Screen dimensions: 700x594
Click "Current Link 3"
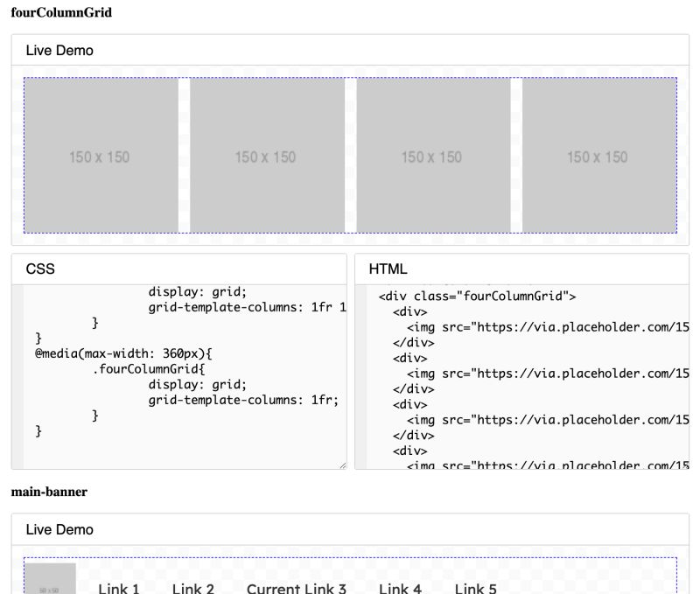297,589
